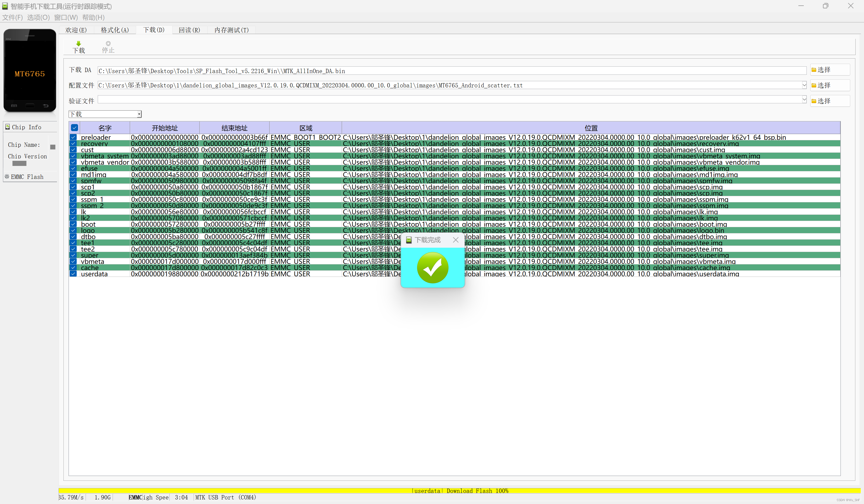Screen dimensions: 864x504
Task: Switch to the 欢迎(E) tab
Action: [x=76, y=30]
